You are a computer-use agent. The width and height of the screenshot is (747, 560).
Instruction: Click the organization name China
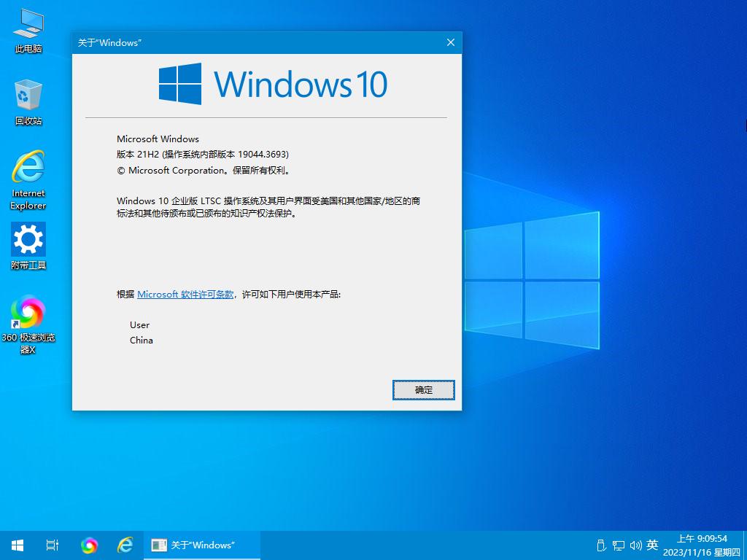pyautogui.click(x=142, y=340)
